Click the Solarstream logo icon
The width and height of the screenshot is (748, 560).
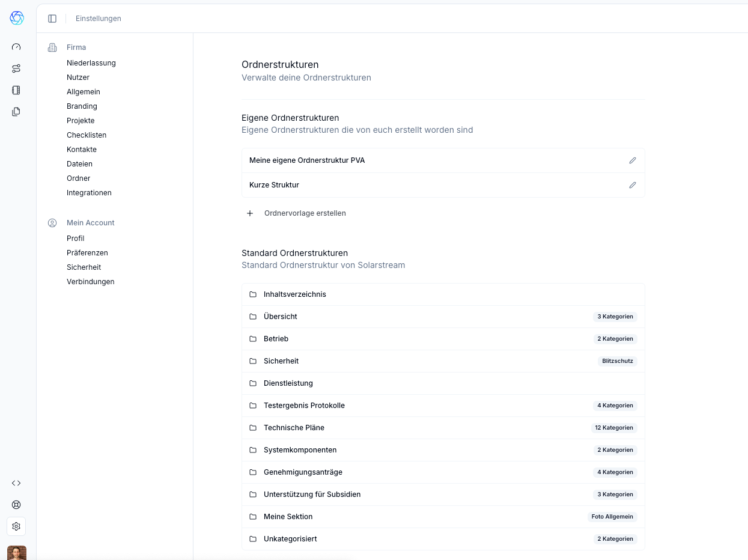pos(17,18)
